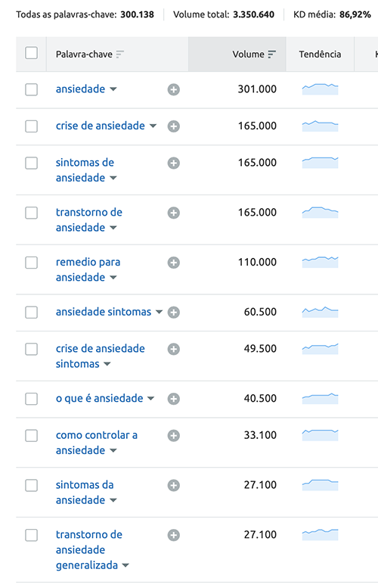Add 'ansiedade' keyword with plus icon
378x588 pixels.
coord(173,89)
